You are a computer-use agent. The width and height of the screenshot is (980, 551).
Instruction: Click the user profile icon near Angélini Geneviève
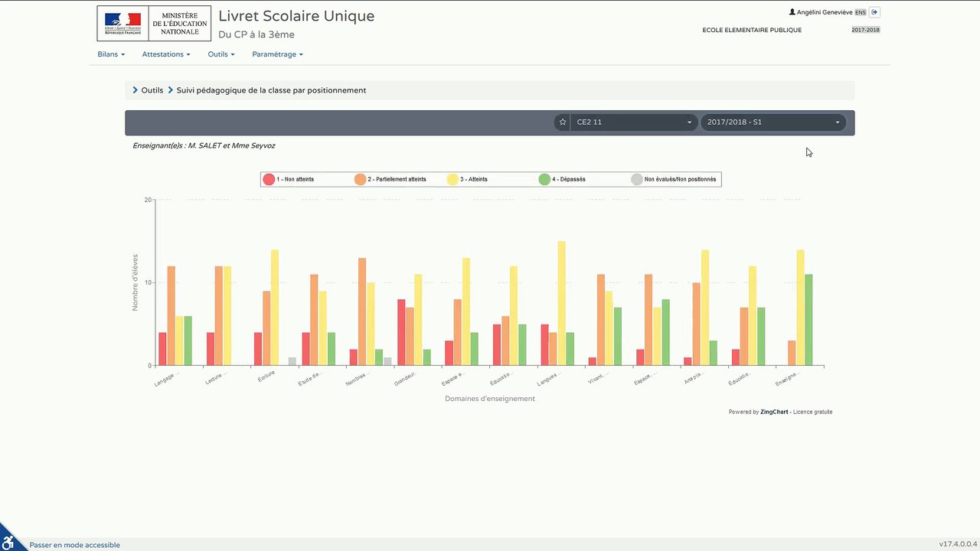pyautogui.click(x=792, y=12)
